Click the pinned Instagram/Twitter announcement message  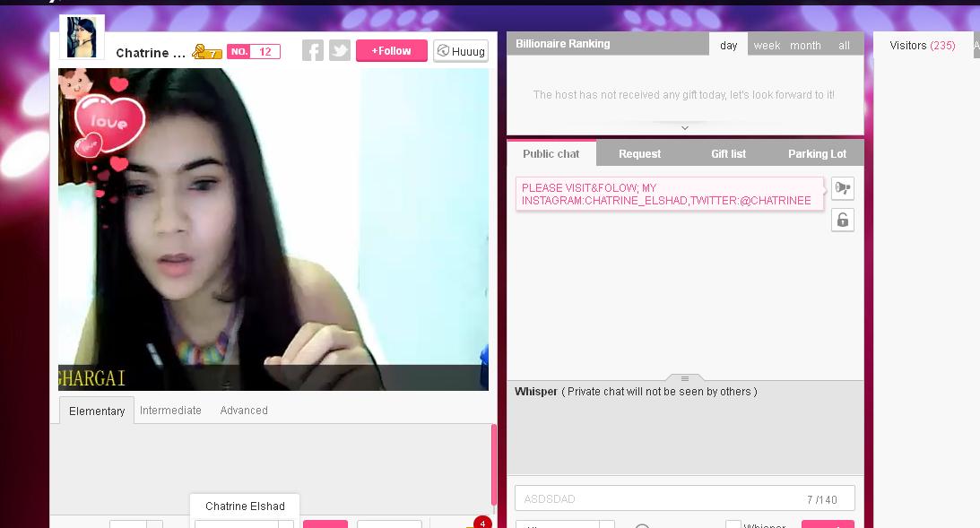(670, 194)
